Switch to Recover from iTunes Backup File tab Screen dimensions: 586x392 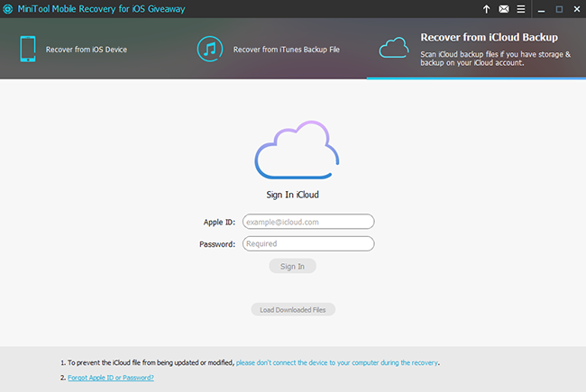(287, 50)
